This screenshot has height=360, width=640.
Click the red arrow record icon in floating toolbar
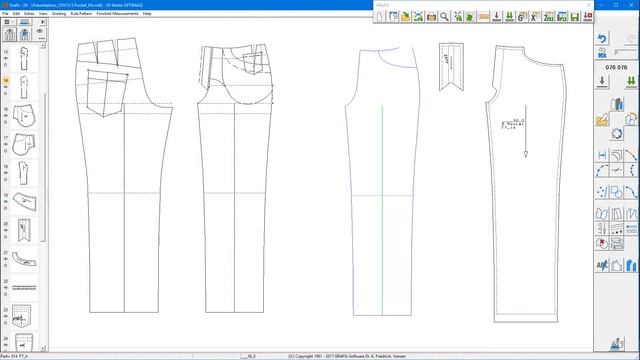pyautogui.click(x=588, y=17)
